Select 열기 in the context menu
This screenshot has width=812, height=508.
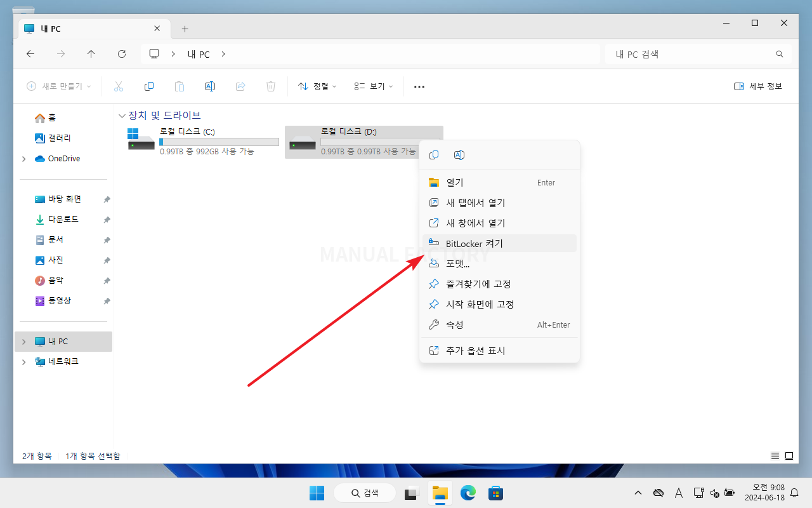pos(499,182)
